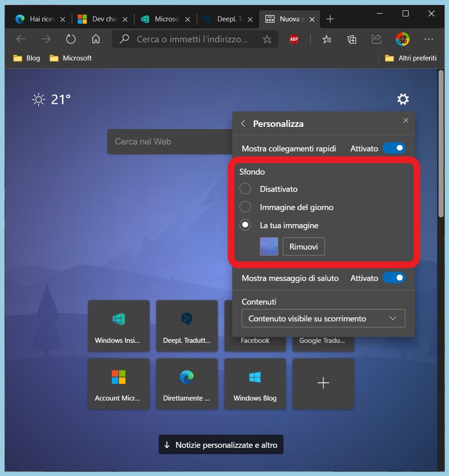Maximize the Edge window
The height and width of the screenshot is (476, 449).
(x=405, y=13)
